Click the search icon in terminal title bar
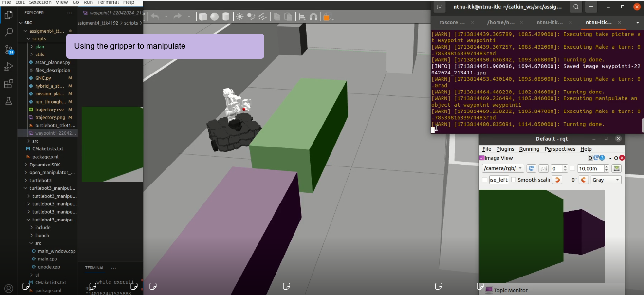Screen dimensions: 644x295 tap(576, 7)
